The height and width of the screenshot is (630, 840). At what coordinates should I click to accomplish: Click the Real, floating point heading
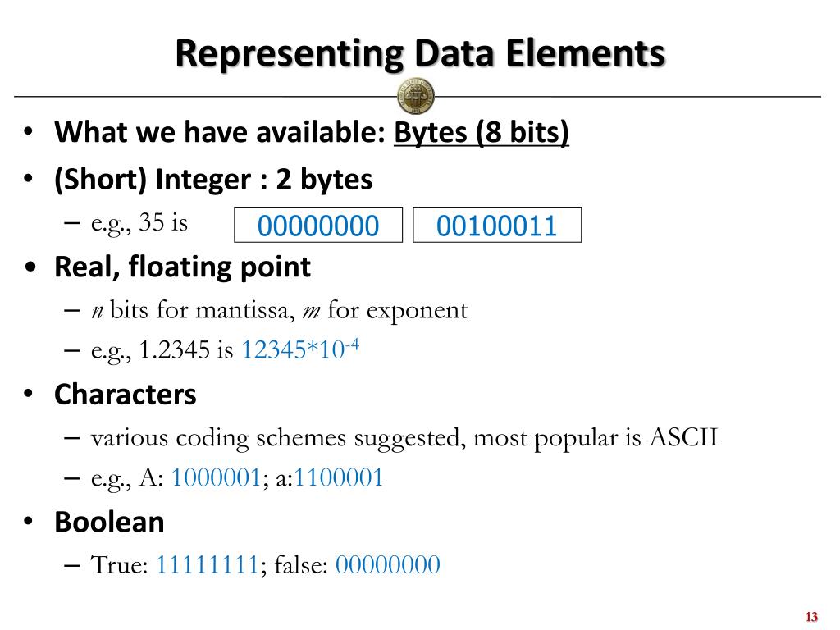[x=182, y=267]
